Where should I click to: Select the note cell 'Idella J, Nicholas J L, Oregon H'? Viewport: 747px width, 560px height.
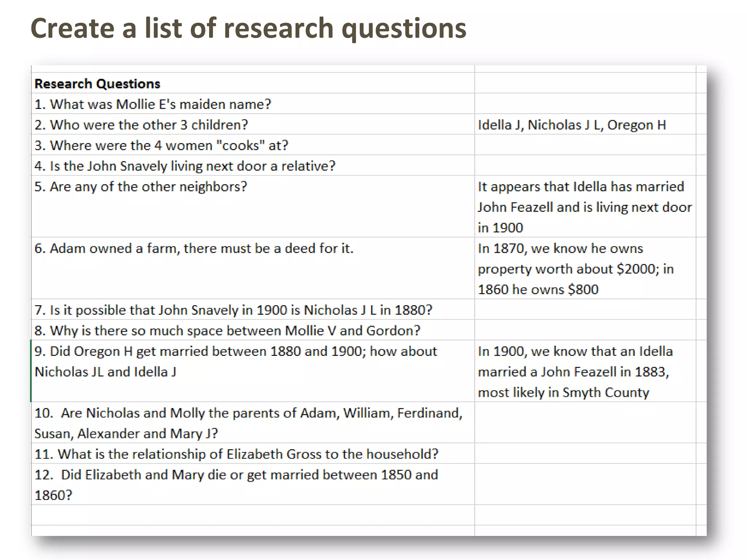(x=585, y=124)
